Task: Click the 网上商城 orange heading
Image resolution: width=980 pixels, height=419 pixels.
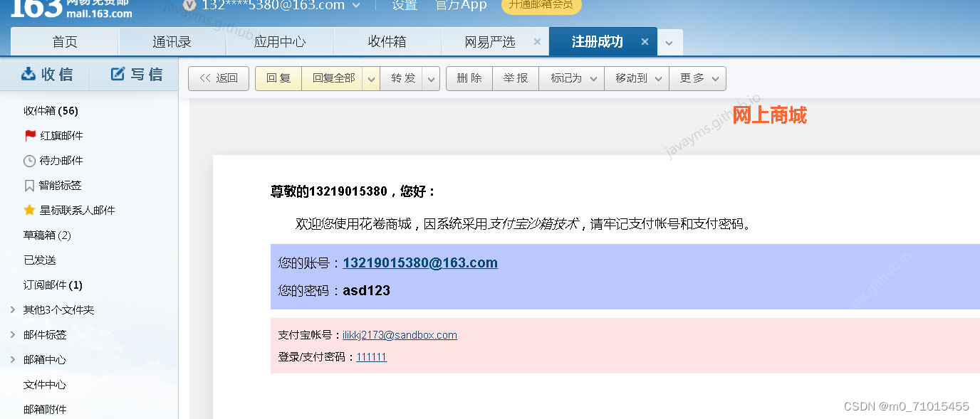Action: click(x=769, y=115)
